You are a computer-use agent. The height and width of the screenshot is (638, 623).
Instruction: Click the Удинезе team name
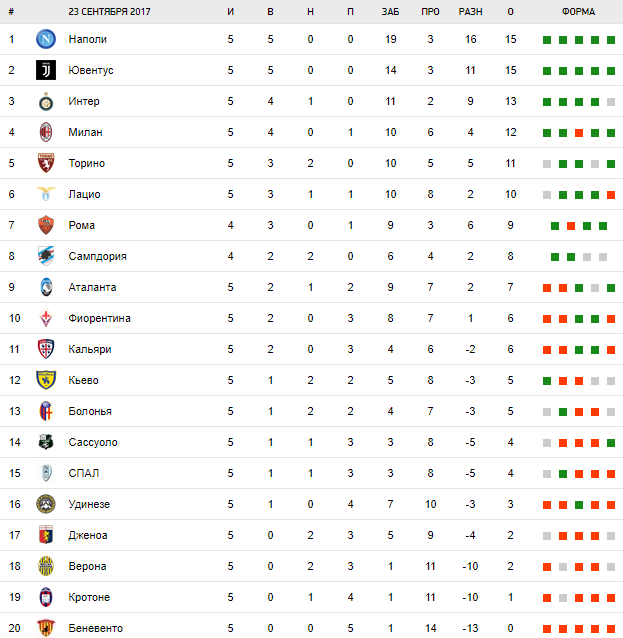click(x=90, y=504)
